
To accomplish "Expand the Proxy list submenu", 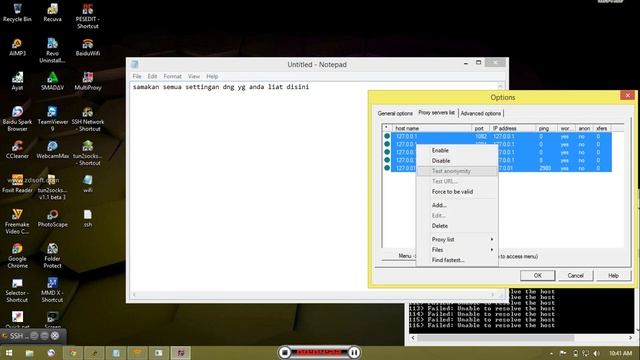I will (x=457, y=239).
